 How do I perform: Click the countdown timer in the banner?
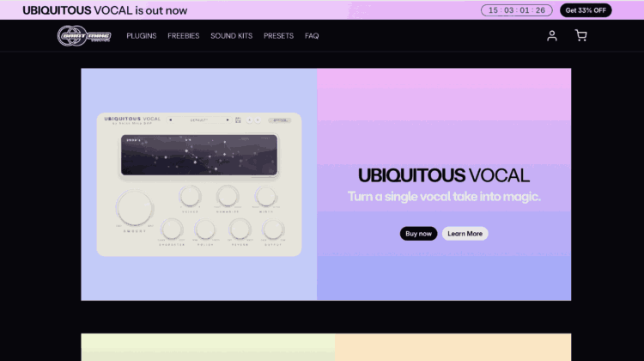(517, 10)
